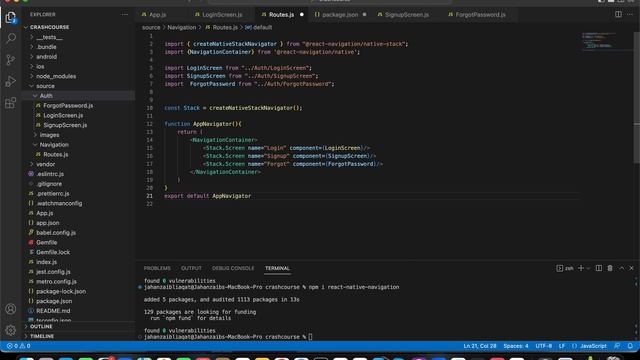Open the Accounts menu icon
The height and width of the screenshot is (360, 640).
11,309
